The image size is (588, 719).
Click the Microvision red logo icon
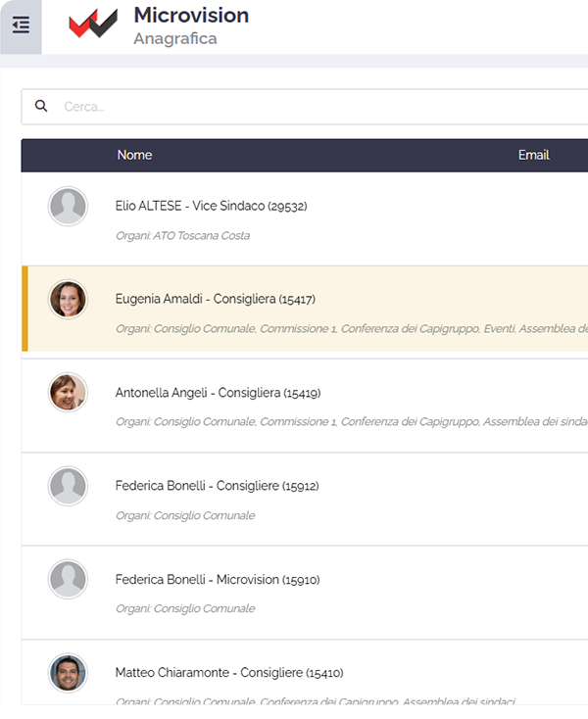pos(93,24)
